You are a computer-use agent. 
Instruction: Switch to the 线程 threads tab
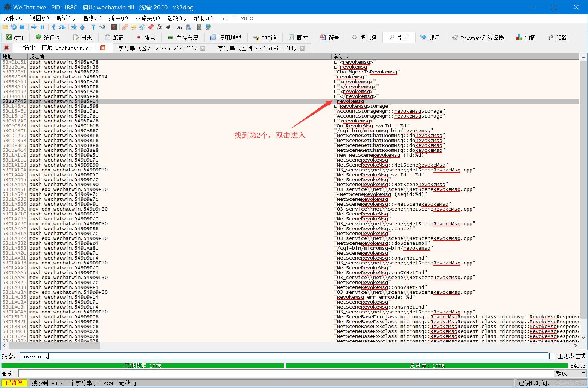(x=430, y=38)
